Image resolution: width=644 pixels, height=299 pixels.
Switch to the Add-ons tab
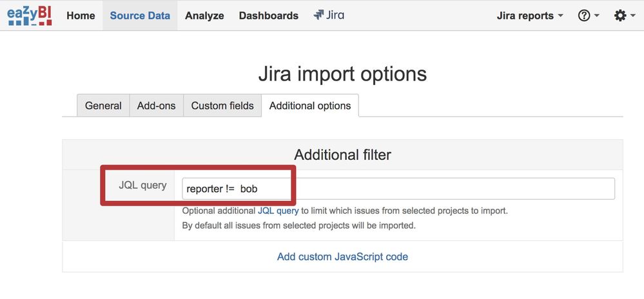[157, 106]
